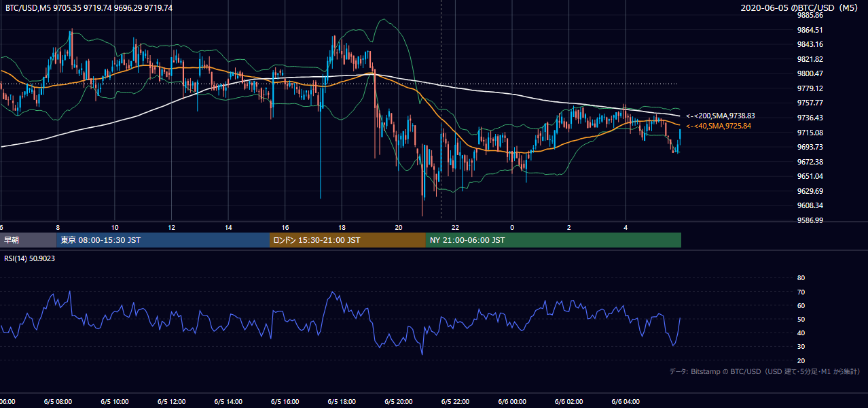Screen dimensions: 868x408
Task: Click the RSI 80 level label
Action: (801, 278)
